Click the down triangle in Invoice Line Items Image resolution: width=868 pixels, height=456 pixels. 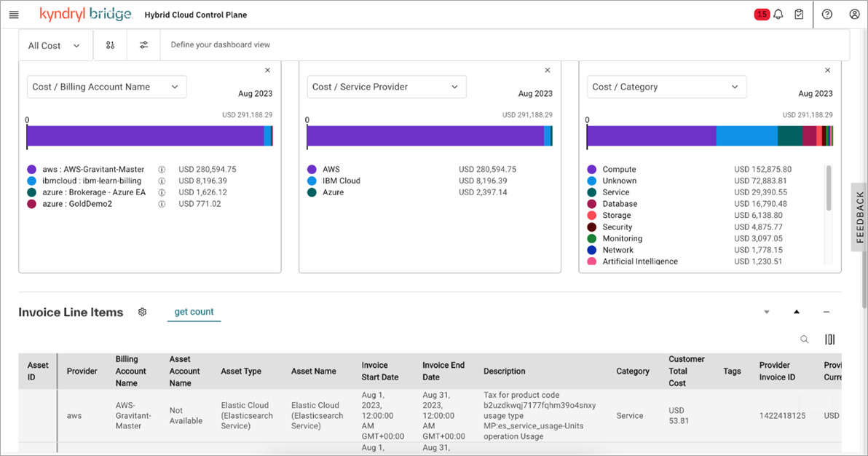click(x=767, y=312)
